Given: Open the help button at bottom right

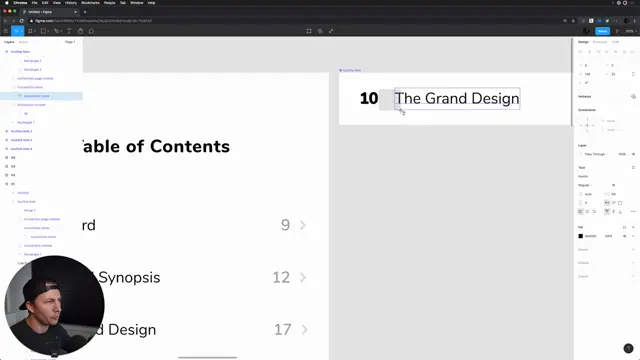Looking at the screenshot, I should click(628, 348).
